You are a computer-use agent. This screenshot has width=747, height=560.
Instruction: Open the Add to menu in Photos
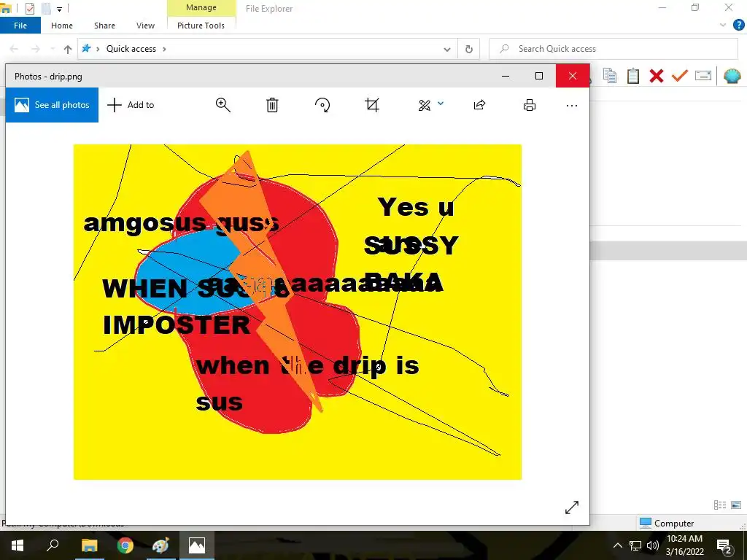[131, 105]
